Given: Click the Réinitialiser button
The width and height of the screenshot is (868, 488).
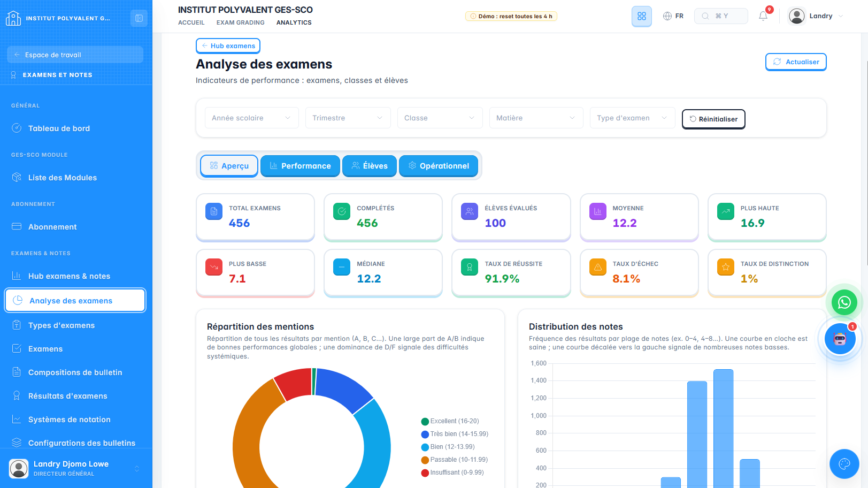Looking at the screenshot, I should pyautogui.click(x=713, y=119).
